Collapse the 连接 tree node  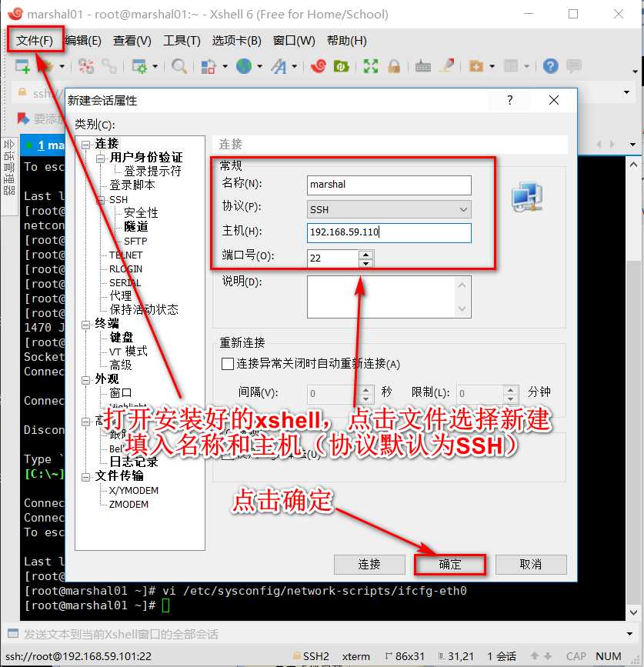(86, 144)
